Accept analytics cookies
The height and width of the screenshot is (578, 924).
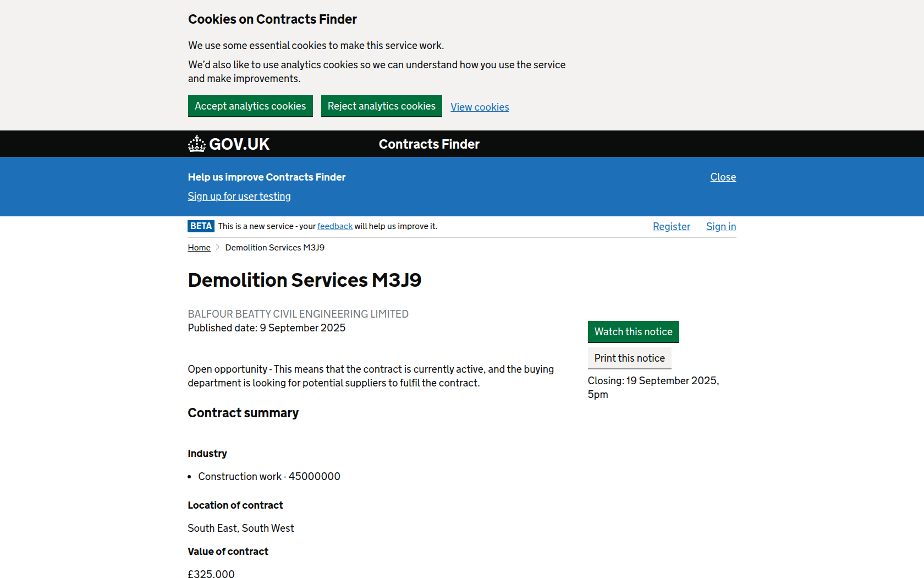tap(250, 106)
